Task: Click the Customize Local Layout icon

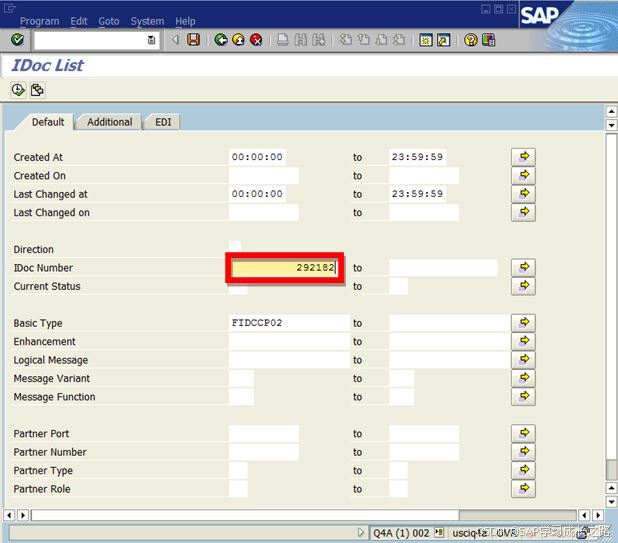Action: [488, 40]
